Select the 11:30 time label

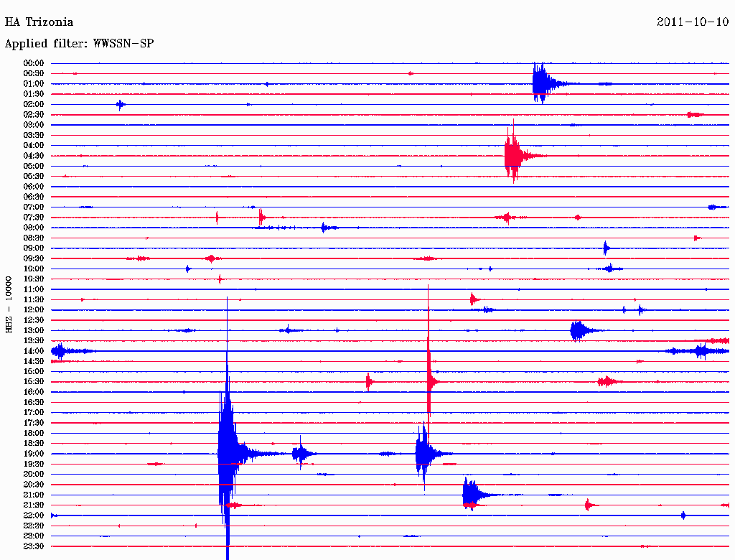click(x=34, y=299)
